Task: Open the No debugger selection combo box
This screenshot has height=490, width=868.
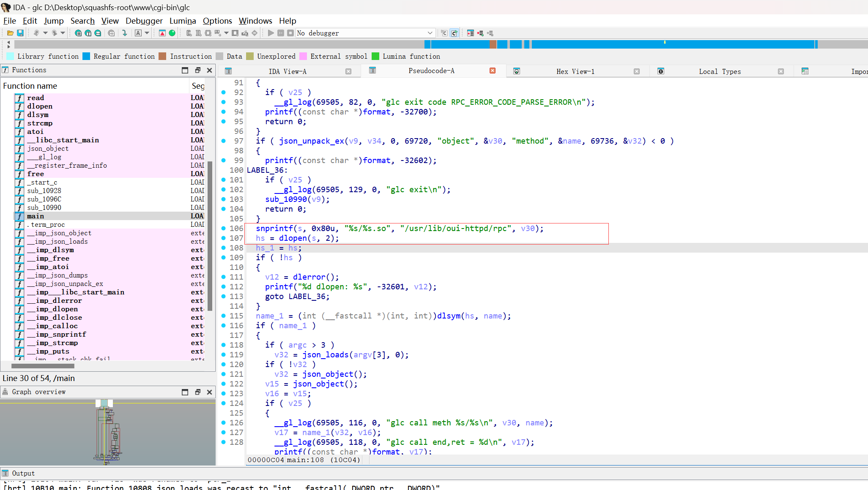Action: (x=365, y=33)
